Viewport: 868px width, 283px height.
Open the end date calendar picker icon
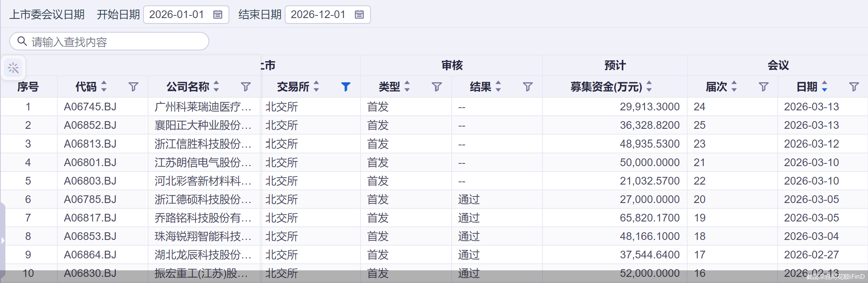pyautogui.click(x=359, y=15)
